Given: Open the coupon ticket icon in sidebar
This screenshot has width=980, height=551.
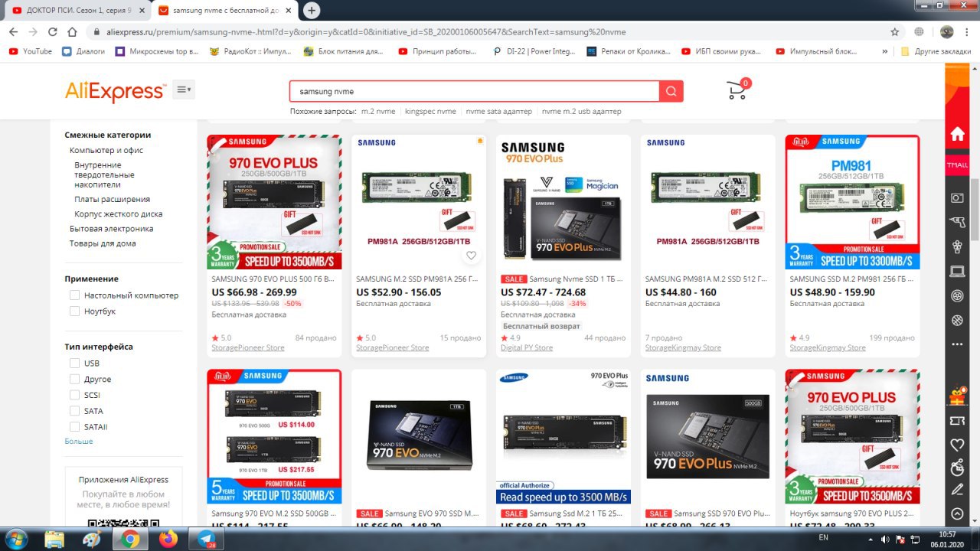Looking at the screenshot, I should coord(957,421).
